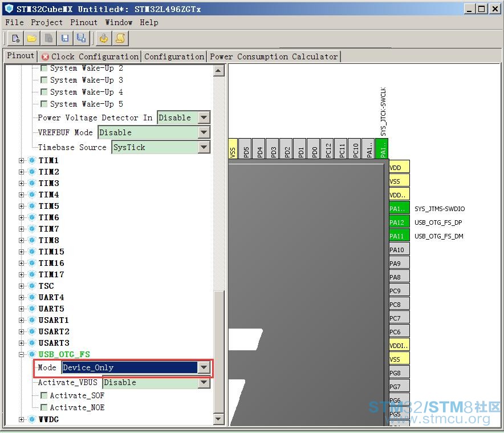Screen dimensions: 504x433
Task: Tick the Activate_NOE checkbox
Action: coord(44,407)
